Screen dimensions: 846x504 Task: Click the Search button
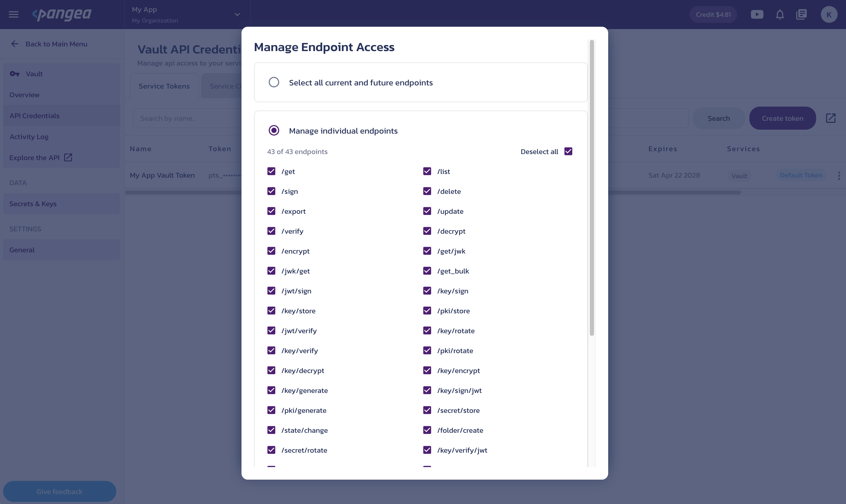pos(718,118)
